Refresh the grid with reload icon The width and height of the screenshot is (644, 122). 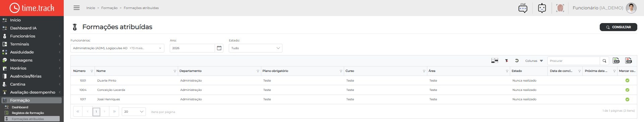pyautogui.click(x=517, y=60)
